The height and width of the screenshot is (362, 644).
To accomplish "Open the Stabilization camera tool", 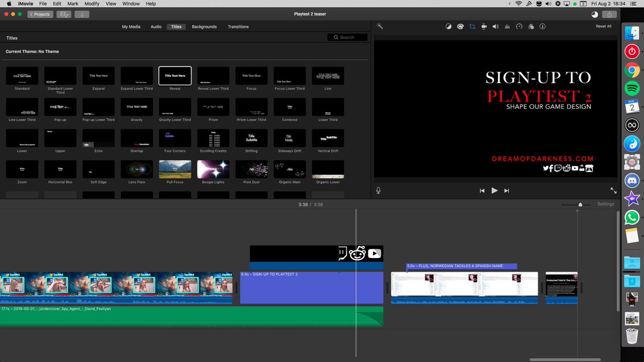I will click(484, 26).
